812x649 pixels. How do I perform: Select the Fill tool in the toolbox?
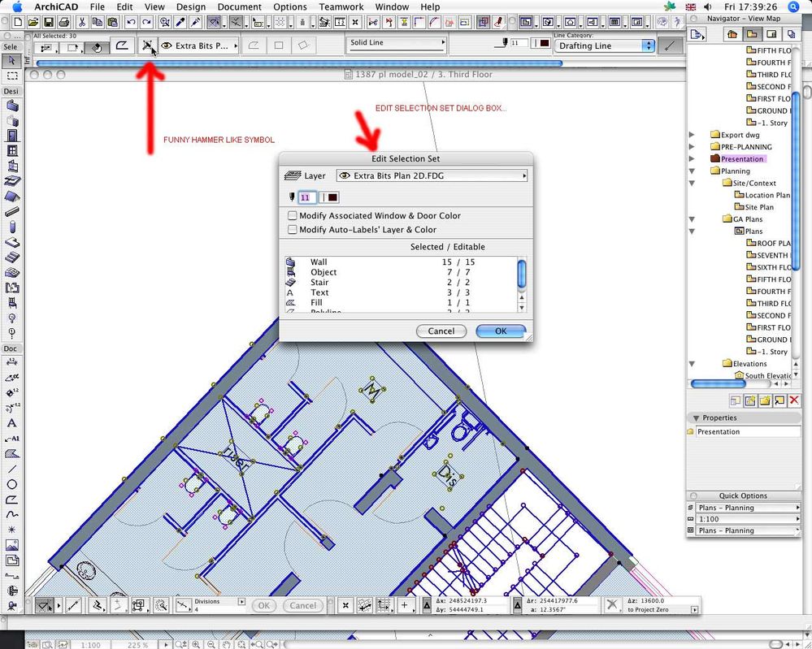(12, 454)
